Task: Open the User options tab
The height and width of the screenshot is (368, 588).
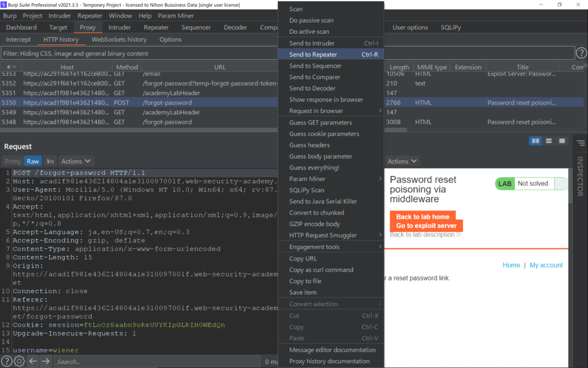Action: tap(410, 27)
